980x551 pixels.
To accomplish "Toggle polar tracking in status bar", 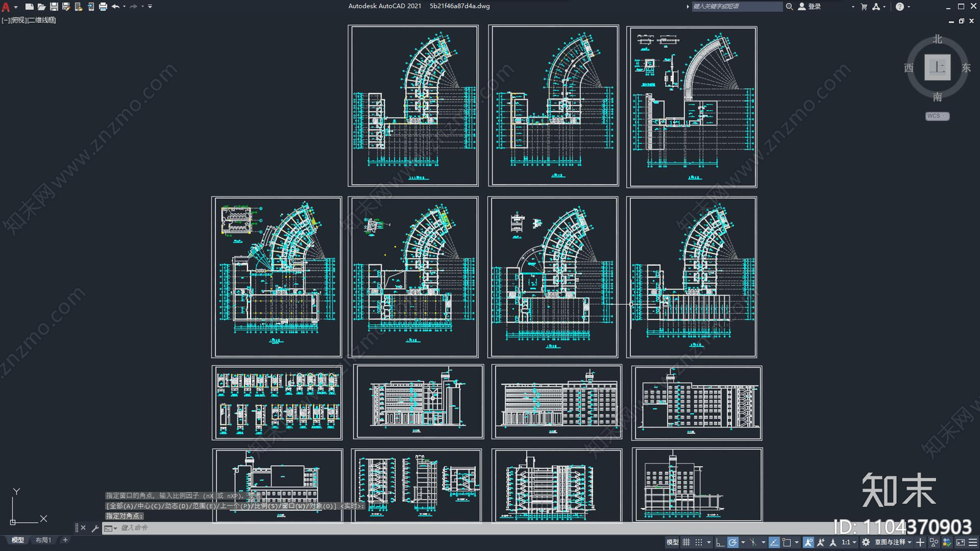I will click(733, 542).
